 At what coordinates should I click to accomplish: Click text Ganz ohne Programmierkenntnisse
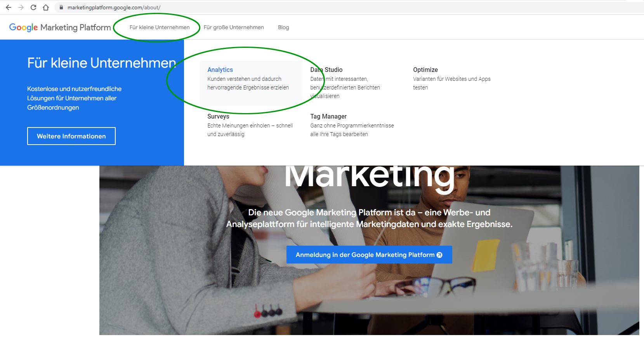pos(352,126)
